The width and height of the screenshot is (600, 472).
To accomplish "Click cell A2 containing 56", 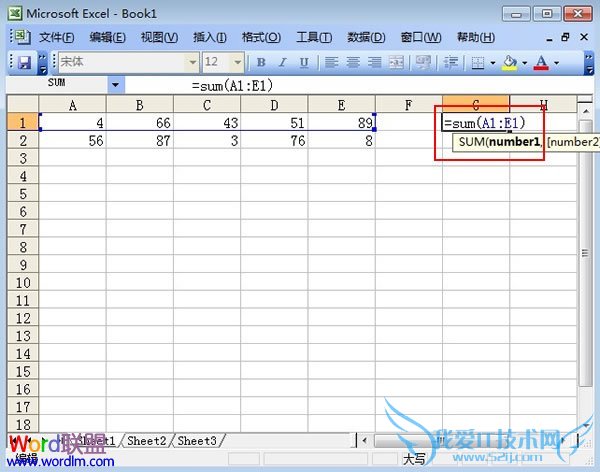I will pos(72,140).
